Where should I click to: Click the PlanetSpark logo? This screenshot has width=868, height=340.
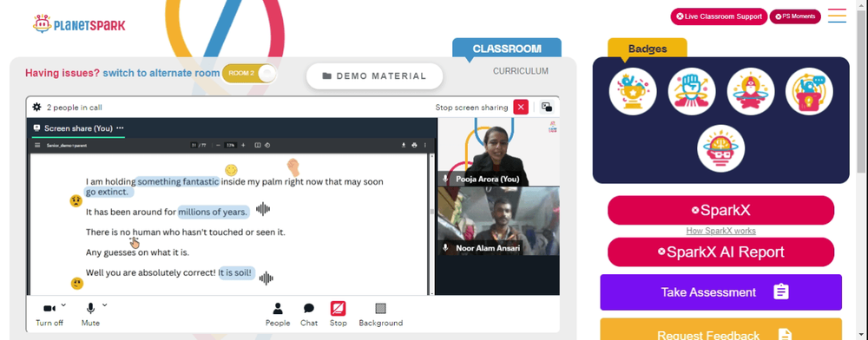(79, 23)
